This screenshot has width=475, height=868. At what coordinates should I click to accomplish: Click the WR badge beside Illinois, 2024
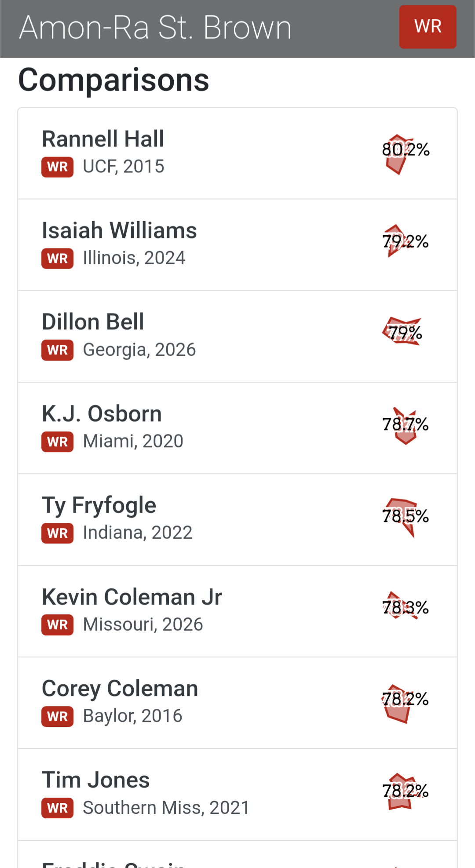point(58,259)
